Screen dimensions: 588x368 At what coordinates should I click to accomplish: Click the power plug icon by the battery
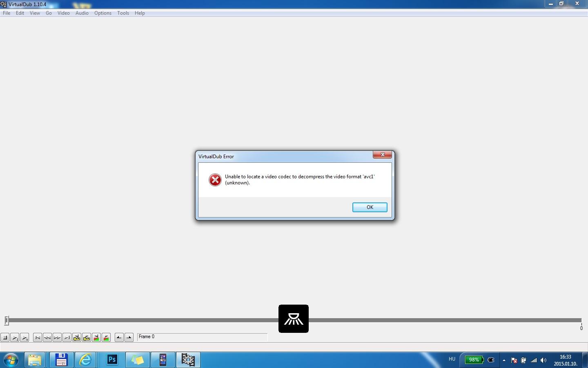491,360
